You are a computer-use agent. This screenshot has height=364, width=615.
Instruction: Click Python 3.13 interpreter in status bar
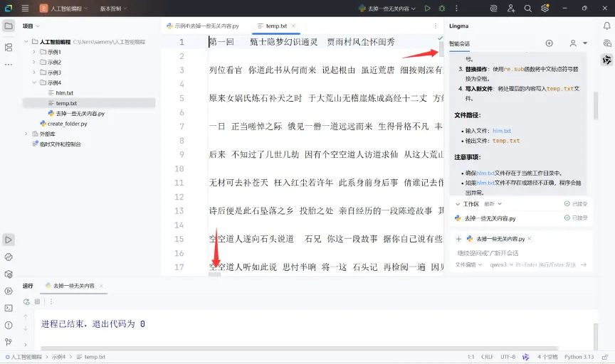[579, 357]
